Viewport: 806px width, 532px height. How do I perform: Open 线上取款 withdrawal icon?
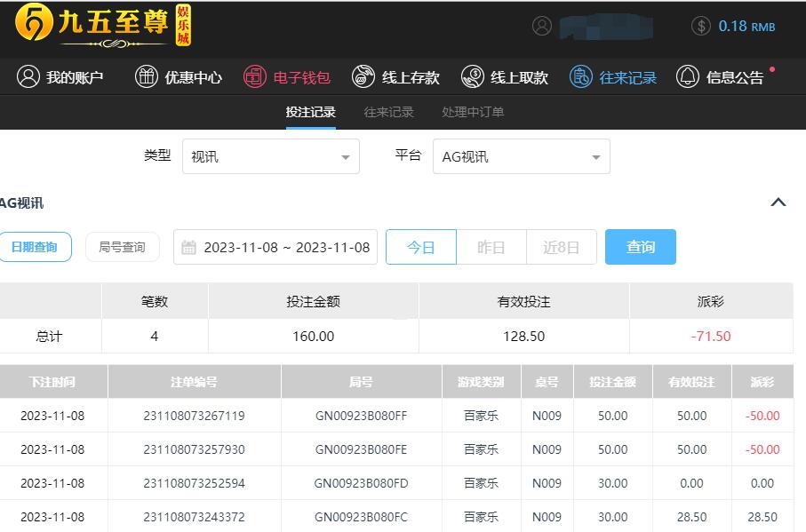[473, 77]
